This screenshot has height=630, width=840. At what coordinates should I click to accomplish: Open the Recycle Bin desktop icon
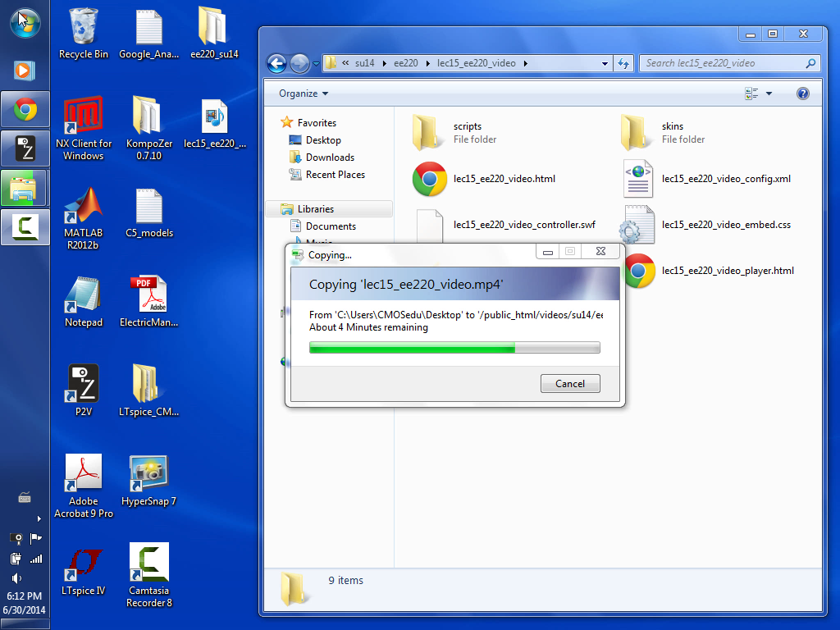coord(83,34)
